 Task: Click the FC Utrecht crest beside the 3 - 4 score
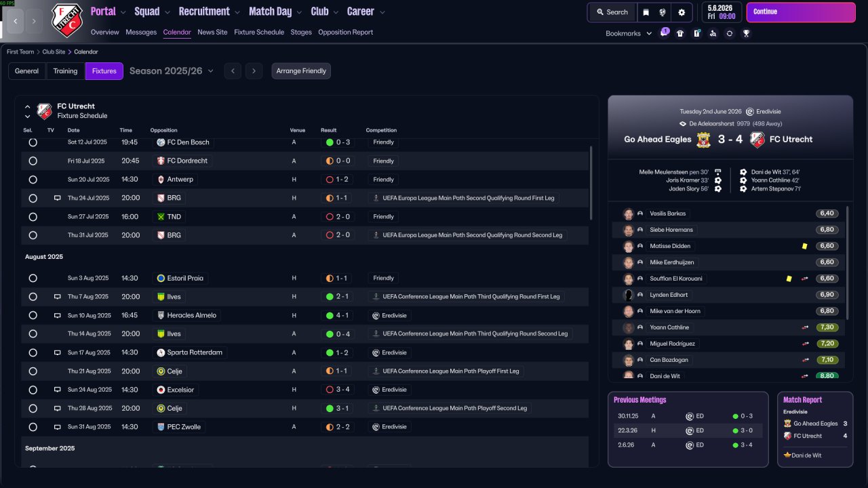click(757, 140)
